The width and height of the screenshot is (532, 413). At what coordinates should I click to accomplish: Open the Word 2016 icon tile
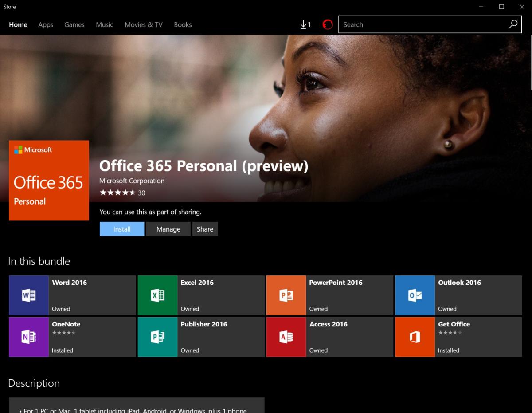[29, 295]
